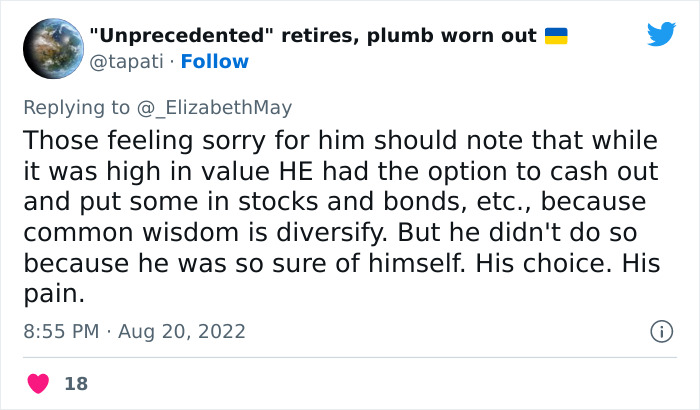Click the Twitter bird logo

tap(661, 35)
